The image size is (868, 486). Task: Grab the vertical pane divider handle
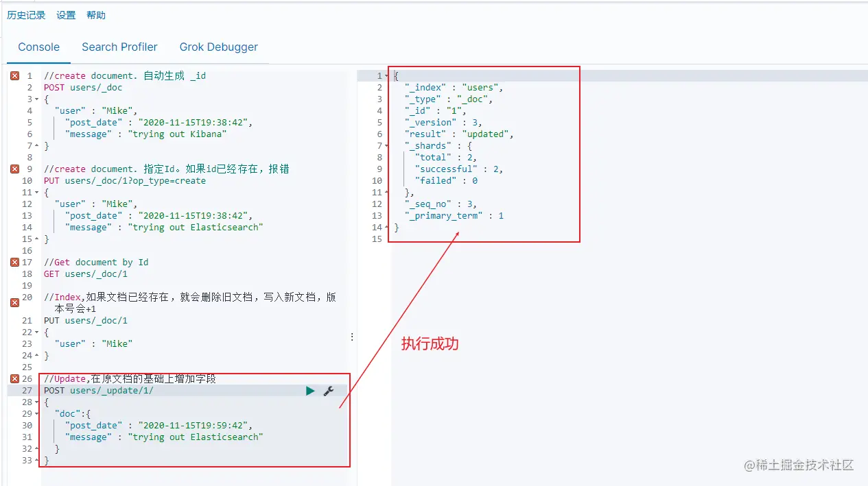(x=352, y=337)
